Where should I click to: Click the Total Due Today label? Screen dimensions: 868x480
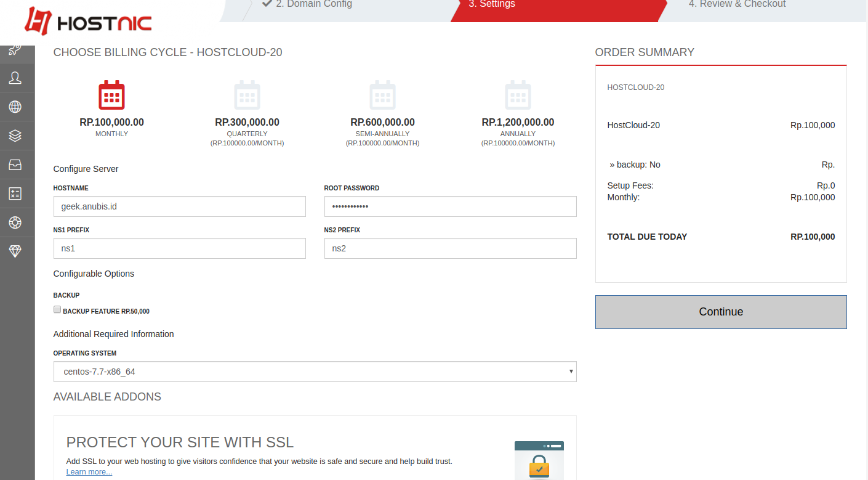pos(647,237)
